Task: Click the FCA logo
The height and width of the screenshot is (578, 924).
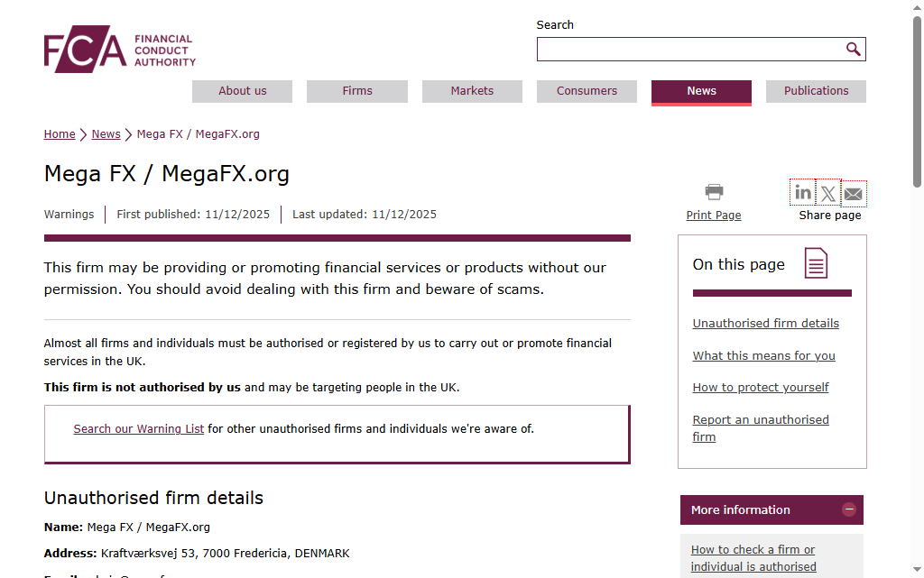Action: click(x=119, y=50)
